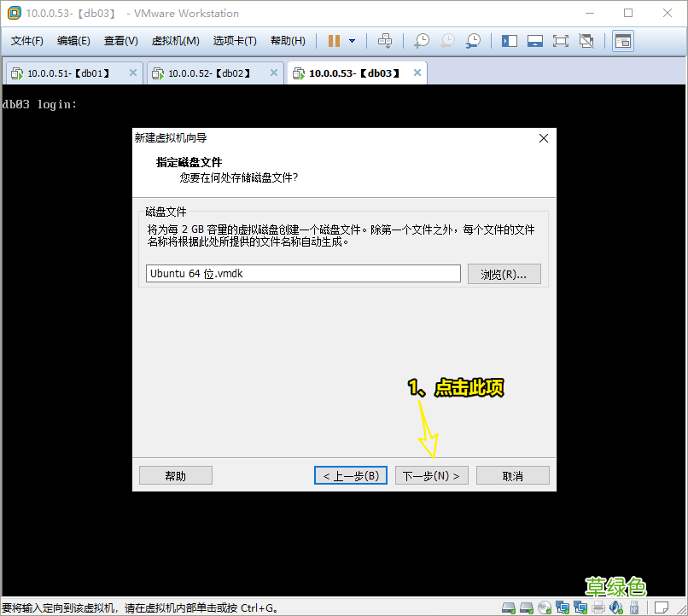
Task: Click the 新建虚拟机向导 dialog title
Action: 171,138
